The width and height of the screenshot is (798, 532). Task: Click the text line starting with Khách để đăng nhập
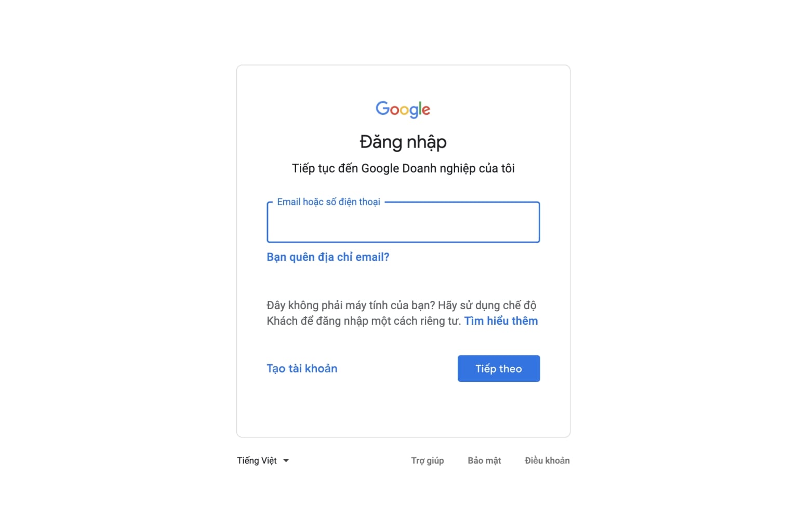click(364, 321)
